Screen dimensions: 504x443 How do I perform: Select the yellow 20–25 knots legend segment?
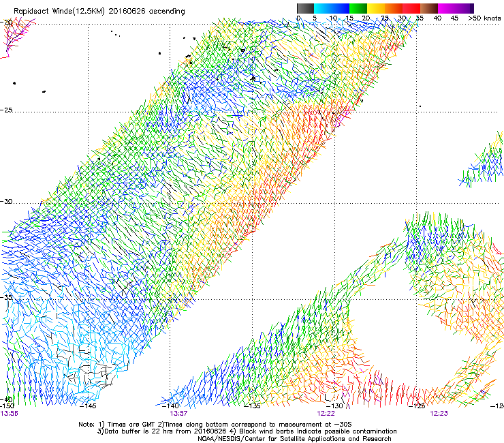[x=376, y=8]
